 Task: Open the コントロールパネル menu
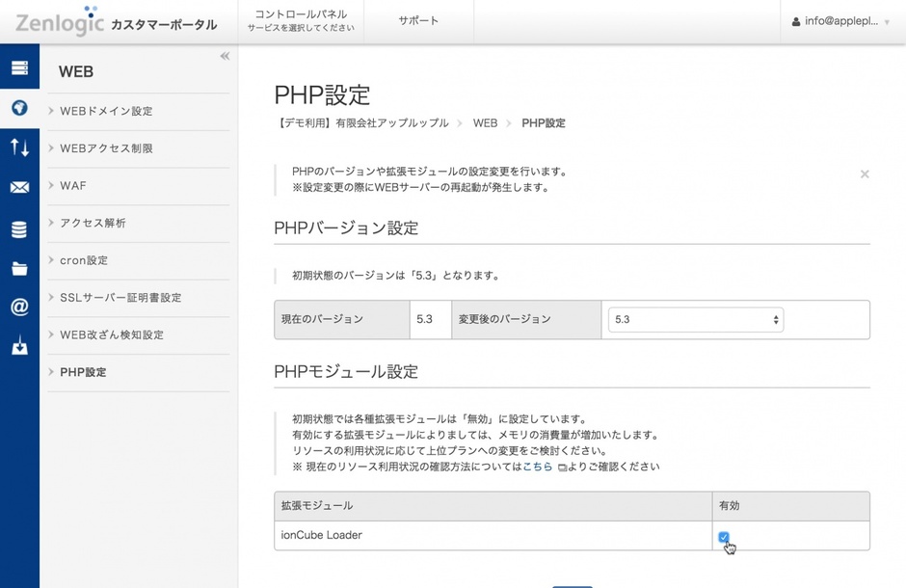click(301, 21)
